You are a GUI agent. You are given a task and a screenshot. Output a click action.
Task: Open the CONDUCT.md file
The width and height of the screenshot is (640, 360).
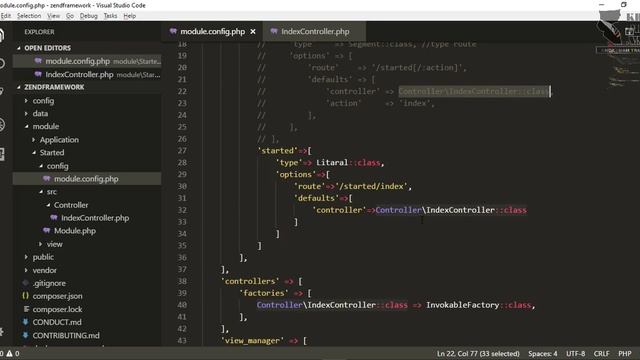click(57, 322)
